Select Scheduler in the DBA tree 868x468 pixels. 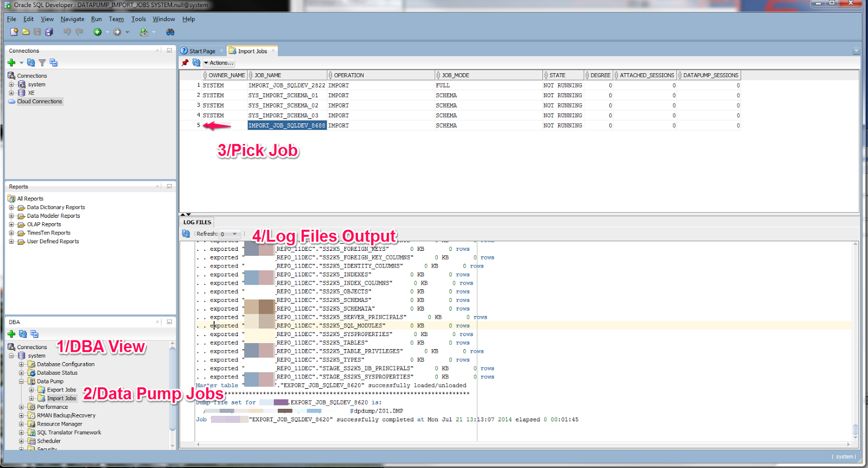pyautogui.click(x=49, y=441)
